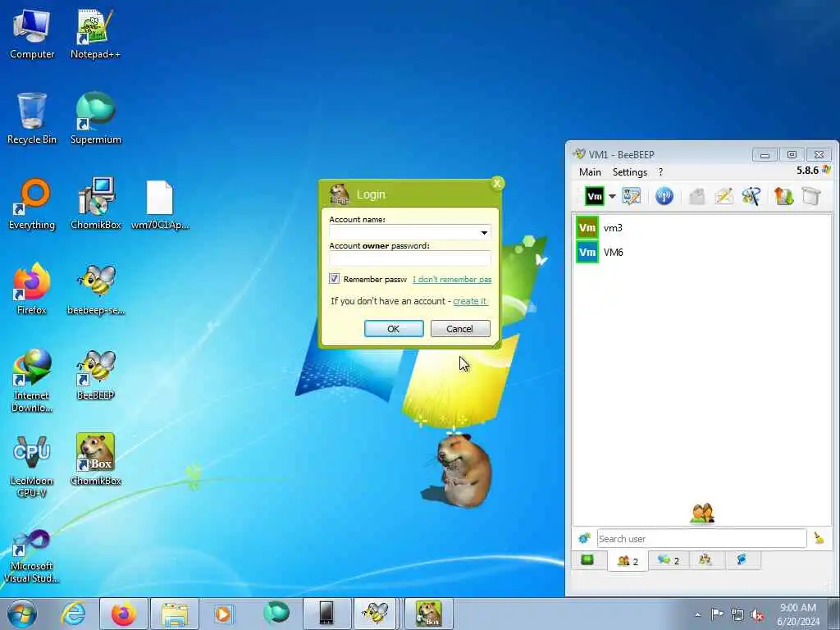Viewport: 840px width, 630px height.
Task: Toggle the Remember password checkbox
Action: tap(334, 279)
